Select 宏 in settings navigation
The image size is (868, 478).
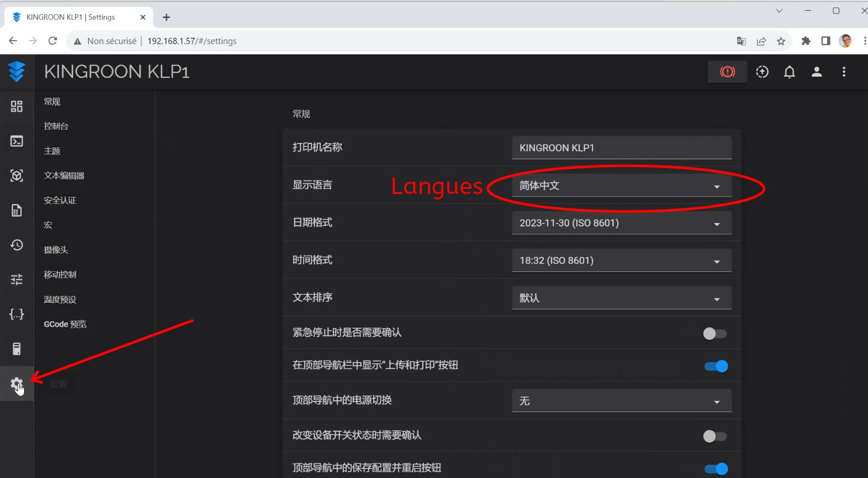coord(48,225)
